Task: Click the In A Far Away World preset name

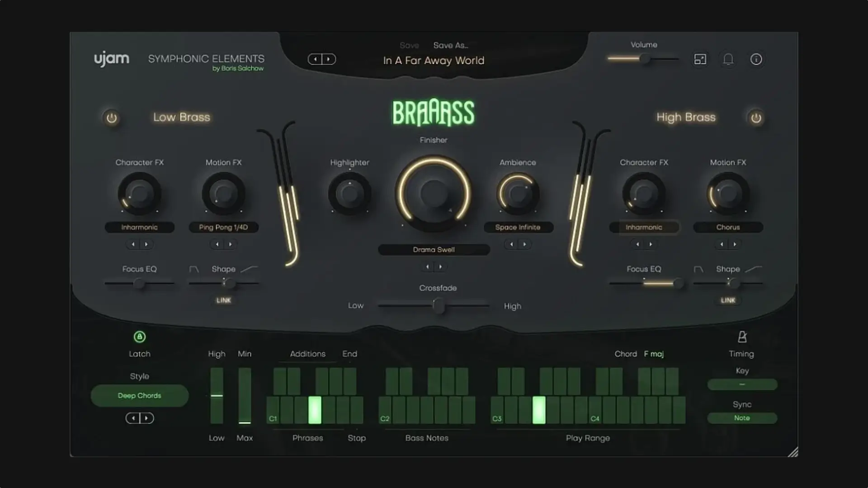Action: [433, 61]
